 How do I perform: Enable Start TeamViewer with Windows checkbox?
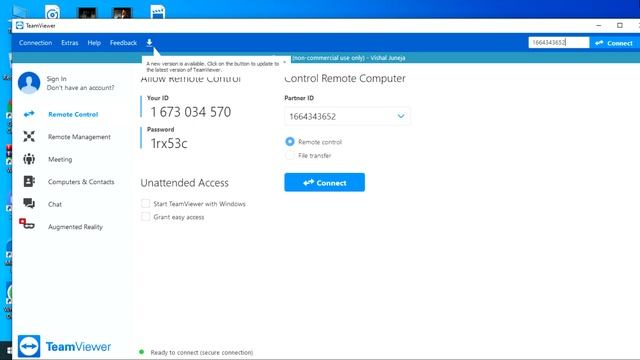click(x=145, y=203)
